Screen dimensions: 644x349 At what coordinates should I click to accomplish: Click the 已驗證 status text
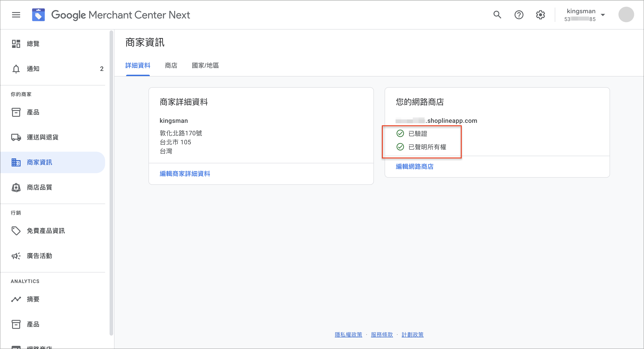(x=417, y=134)
